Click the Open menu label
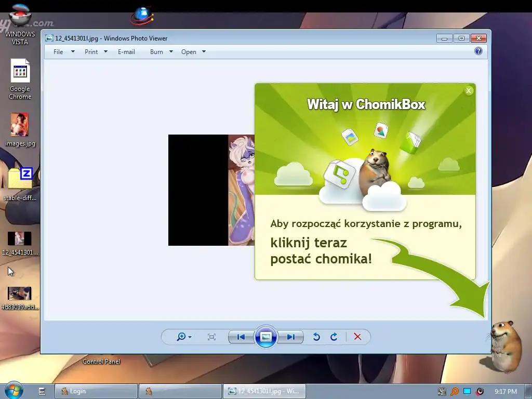532x399 pixels. click(x=189, y=52)
